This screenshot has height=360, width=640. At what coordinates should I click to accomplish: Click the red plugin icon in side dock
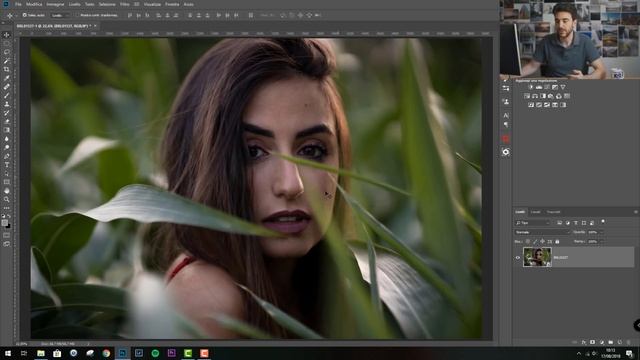pyautogui.click(x=506, y=139)
